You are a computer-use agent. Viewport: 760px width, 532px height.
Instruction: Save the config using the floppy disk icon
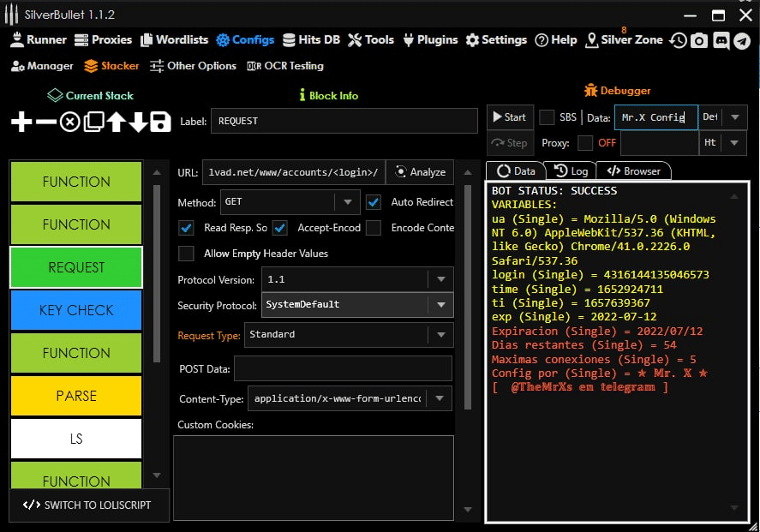point(160,123)
